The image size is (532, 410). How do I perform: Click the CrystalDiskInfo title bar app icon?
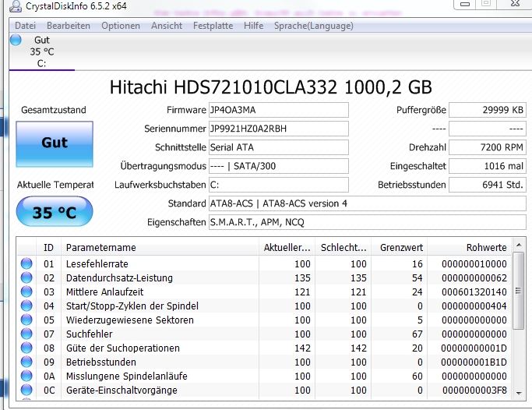[x=15, y=6]
